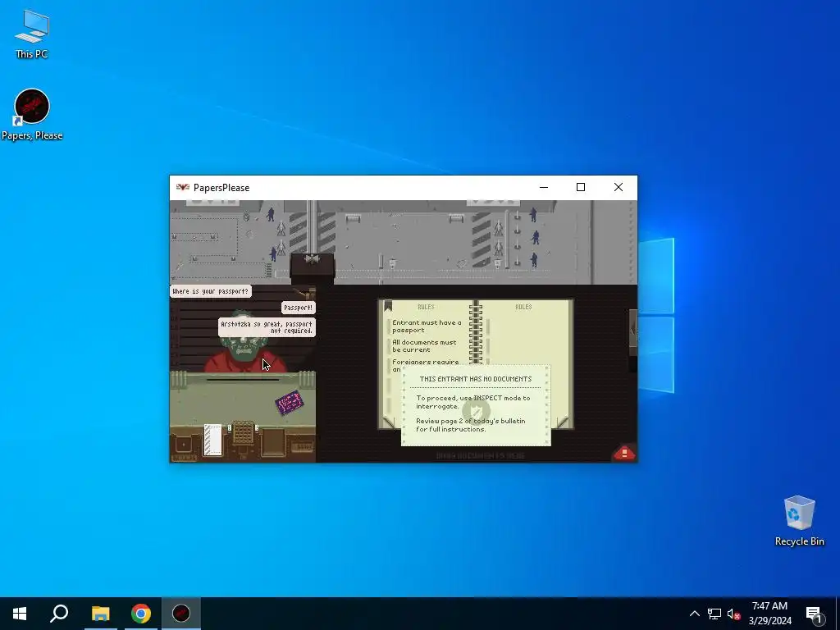The image size is (840, 630).
Task: Select the 'Arstotzka so great' speech bubble
Action: click(x=267, y=327)
